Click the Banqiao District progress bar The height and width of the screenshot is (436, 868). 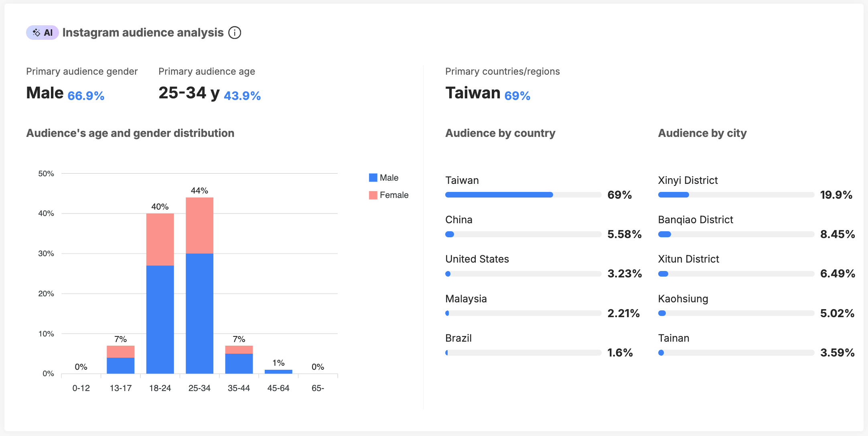click(736, 234)
